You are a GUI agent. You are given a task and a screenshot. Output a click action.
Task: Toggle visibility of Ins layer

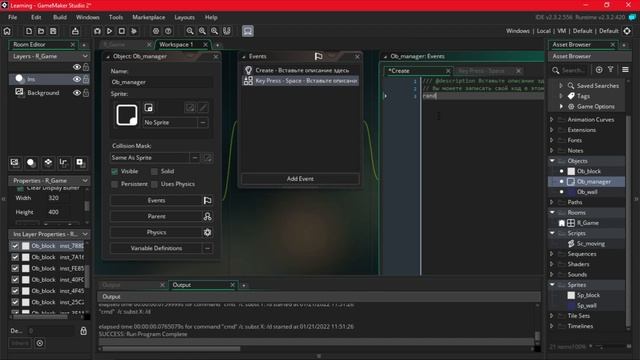pyautogui.click(x=77, y=79)
